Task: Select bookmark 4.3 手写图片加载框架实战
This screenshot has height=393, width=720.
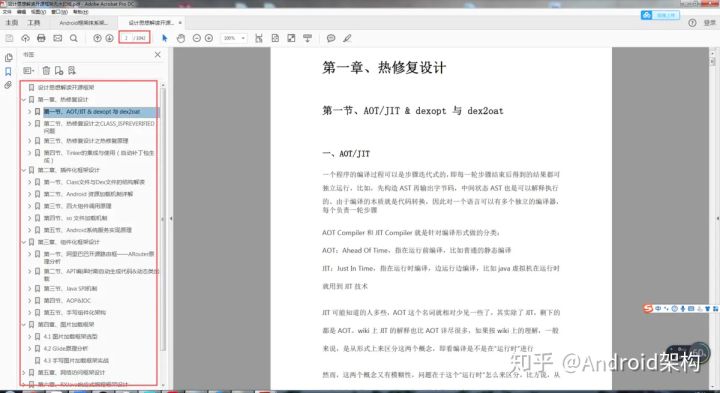Action: tap(76, 360)
